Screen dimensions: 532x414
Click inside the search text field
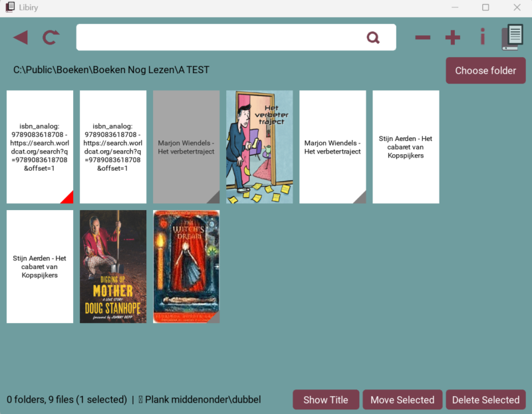[x=219, y=37]
